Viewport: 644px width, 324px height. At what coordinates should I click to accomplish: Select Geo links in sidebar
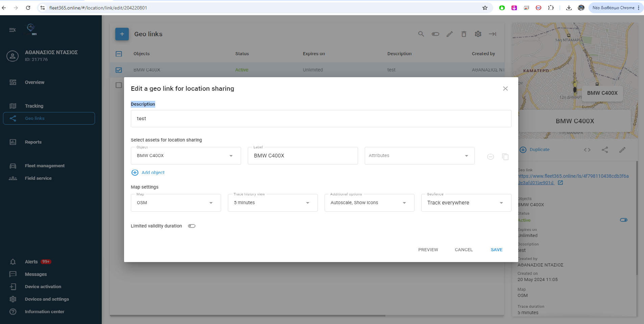49,118
